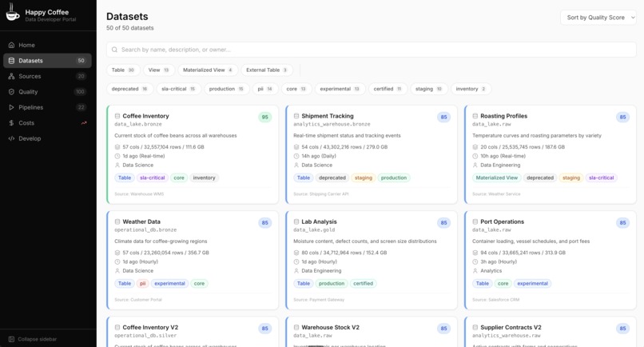
Task: Open Pipelines in the sidebar
Action: (47, 107)
